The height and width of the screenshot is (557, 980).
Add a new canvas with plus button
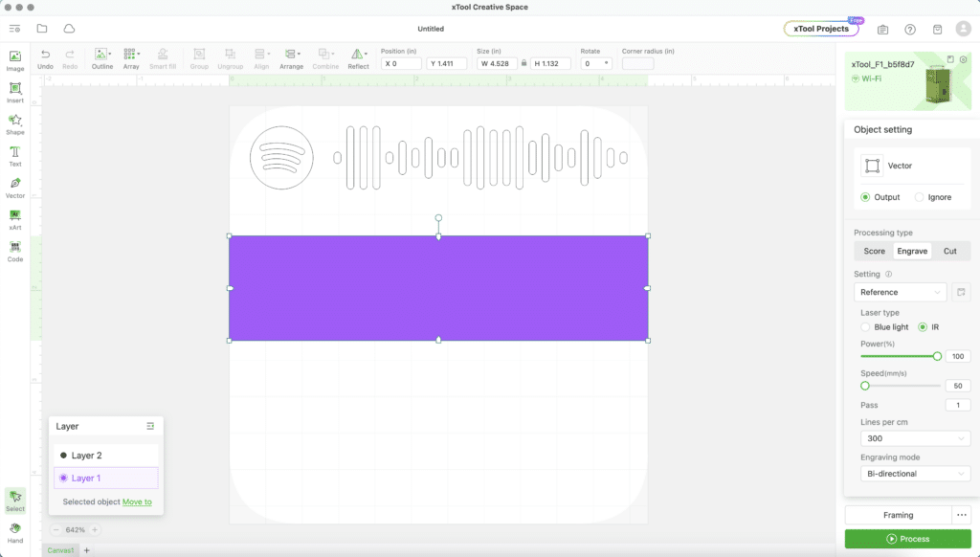coord(87,550)
